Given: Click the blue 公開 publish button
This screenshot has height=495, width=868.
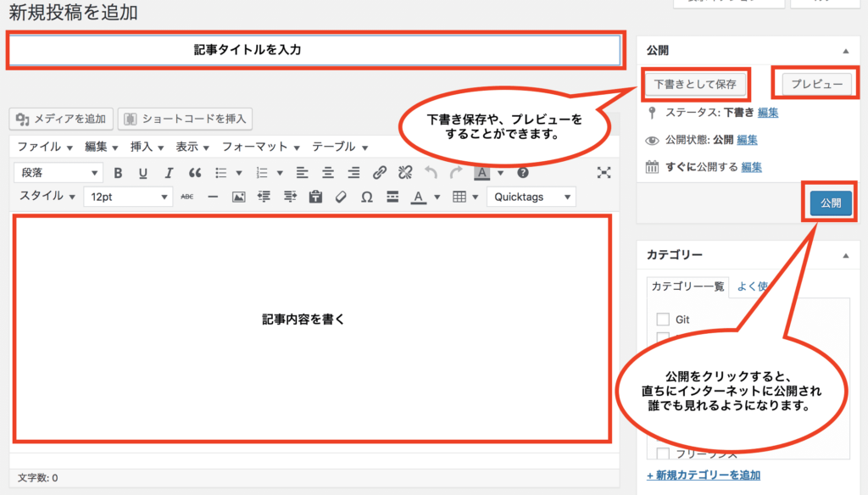Looking at the screenshot, I should (x=826, y=203).
